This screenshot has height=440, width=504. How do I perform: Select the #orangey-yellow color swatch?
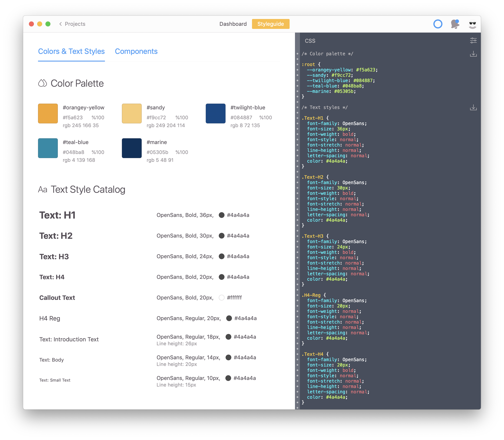pos(48,114)
